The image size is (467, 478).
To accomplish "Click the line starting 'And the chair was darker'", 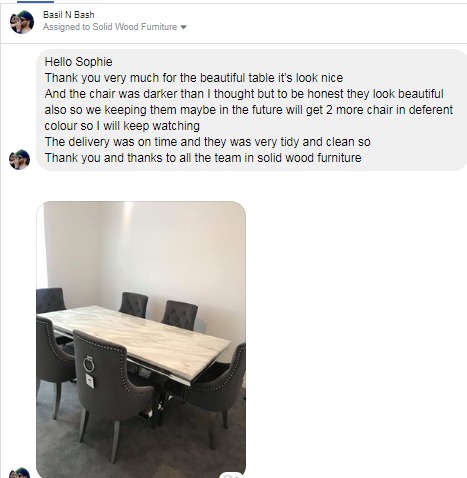I will point(244,94).
